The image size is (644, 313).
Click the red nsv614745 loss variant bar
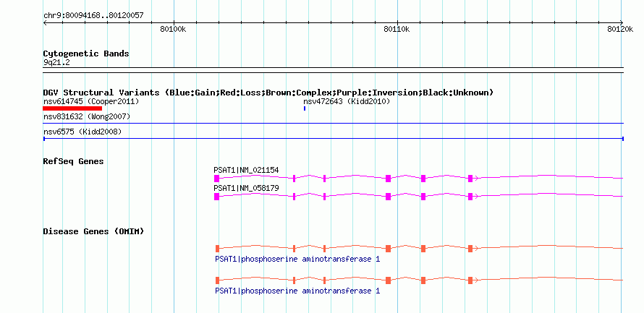(72, 108)
